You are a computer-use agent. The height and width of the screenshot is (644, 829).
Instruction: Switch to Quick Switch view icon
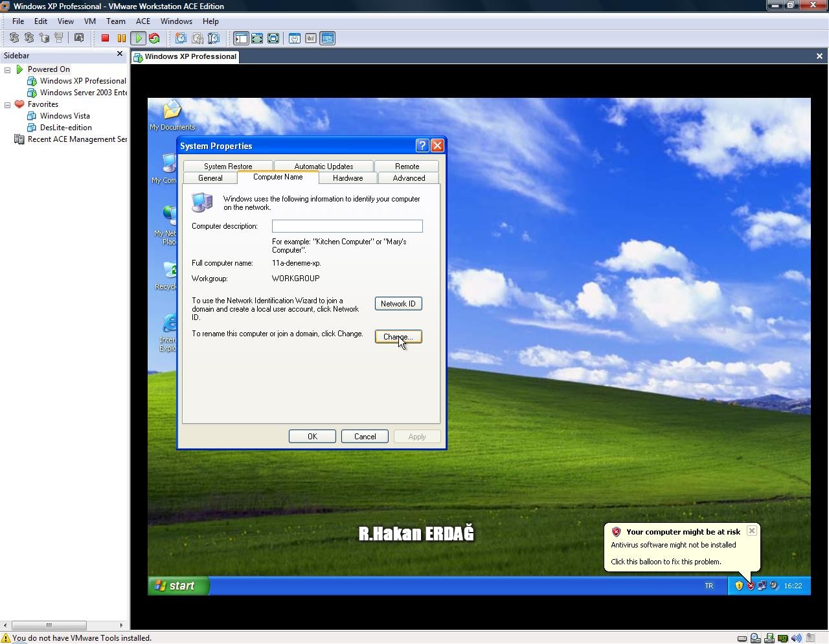point(257,38)
